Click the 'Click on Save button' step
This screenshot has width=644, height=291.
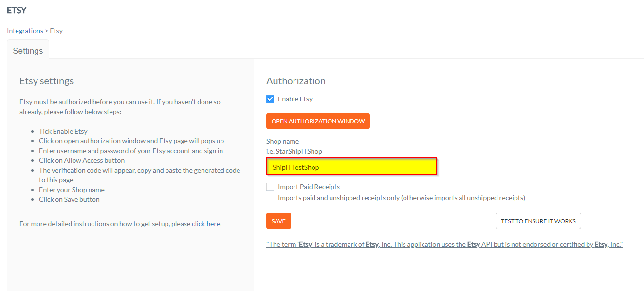pos(69,199)
